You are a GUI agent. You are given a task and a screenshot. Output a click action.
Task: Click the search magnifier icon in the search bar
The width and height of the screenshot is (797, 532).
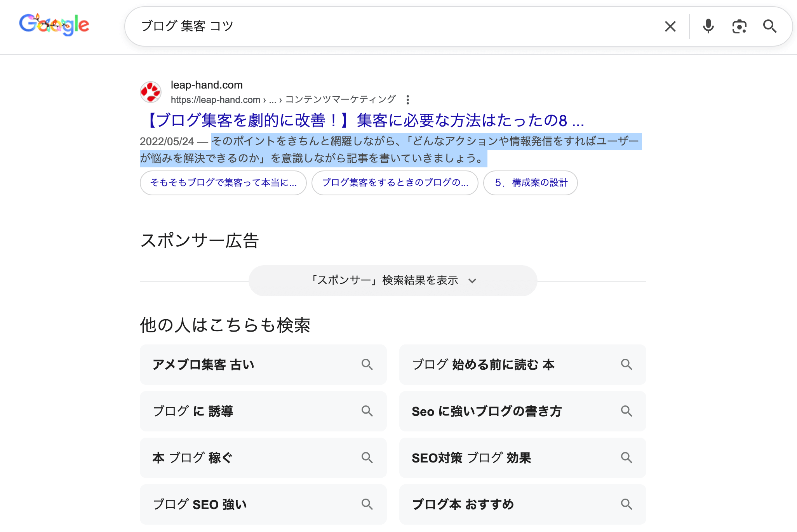point(770,26)
